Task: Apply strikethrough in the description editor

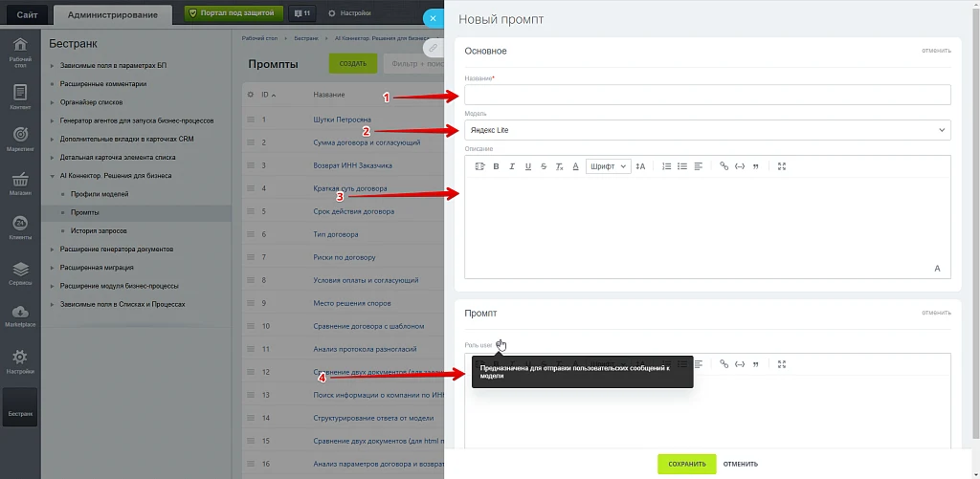Action: tap(544, 166)
